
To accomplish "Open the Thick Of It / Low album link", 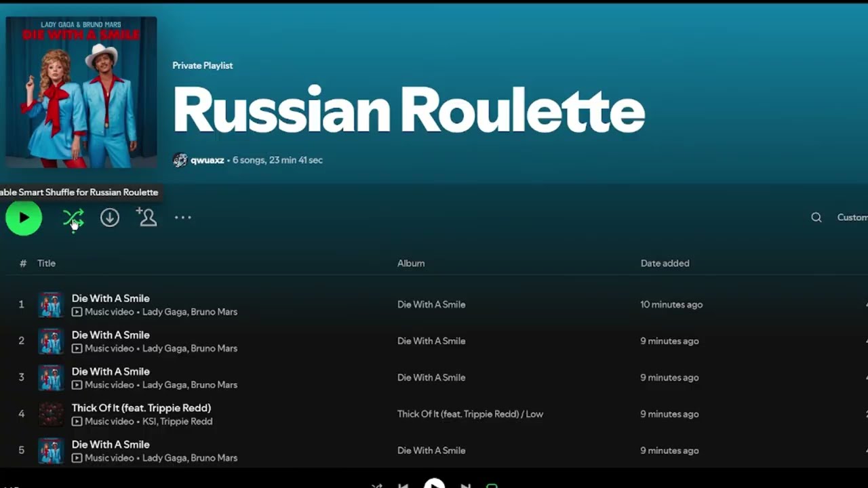I will pyautogui.click(x=470, y=414).
